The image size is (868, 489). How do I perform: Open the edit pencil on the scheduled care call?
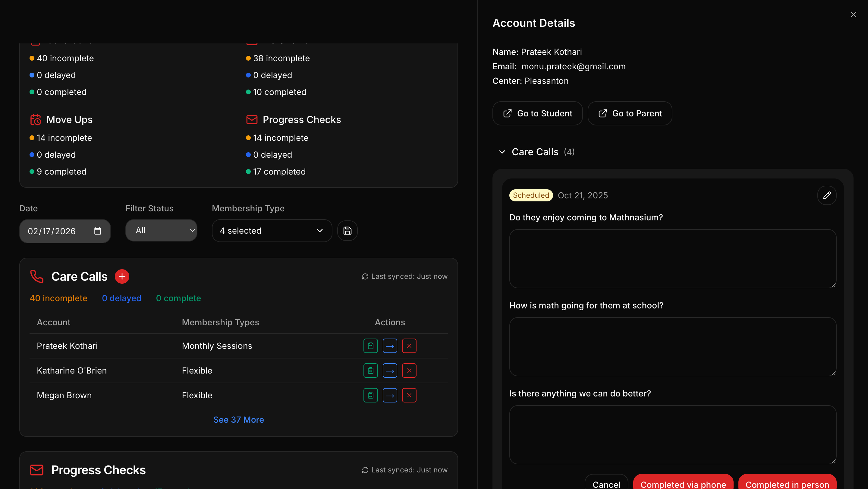click(x=827, y=195)
